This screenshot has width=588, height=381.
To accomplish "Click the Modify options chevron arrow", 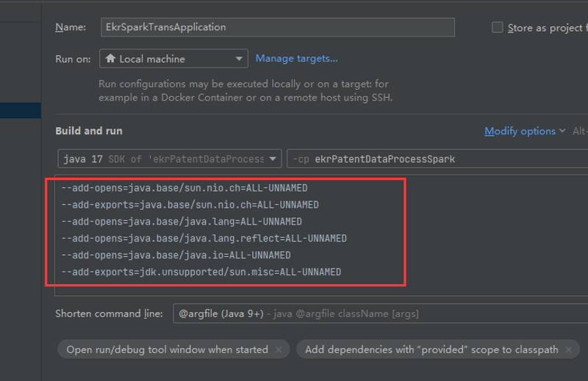I will pos(562,131).
